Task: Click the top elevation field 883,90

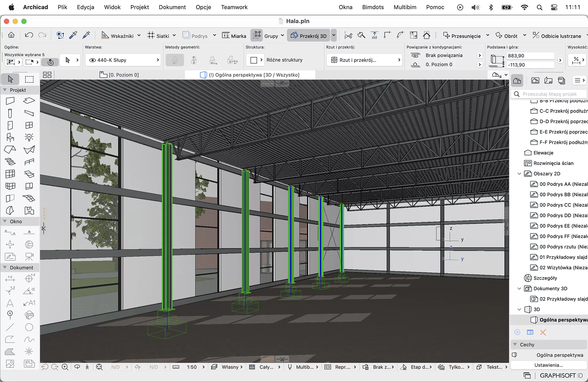Action: click(x=530, y=56)
